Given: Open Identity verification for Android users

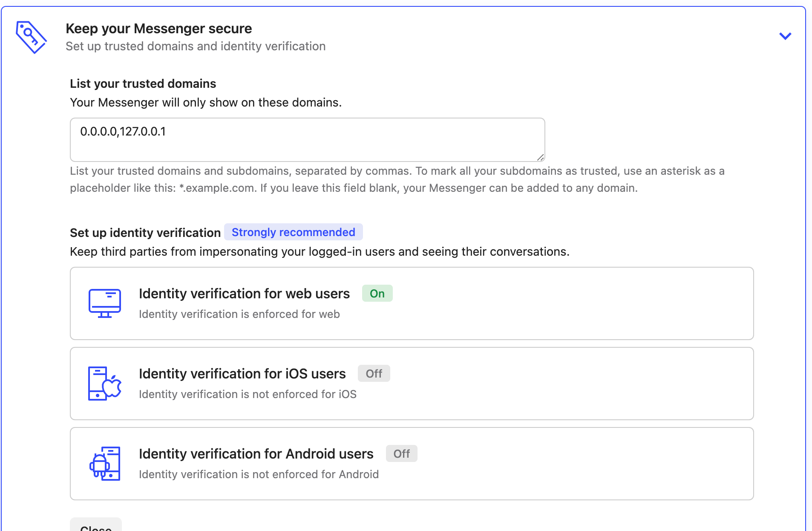Looking at the screenshot, I should point(412,464).
